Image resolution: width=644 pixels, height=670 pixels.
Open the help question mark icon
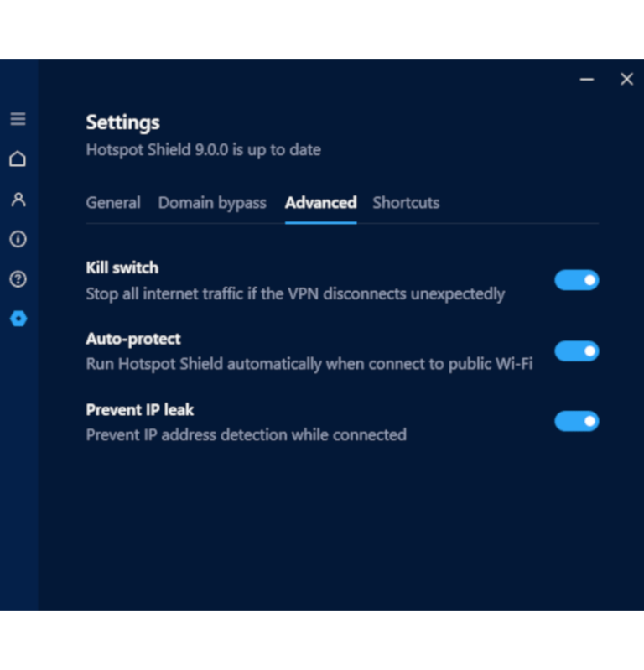click(18, 279)
